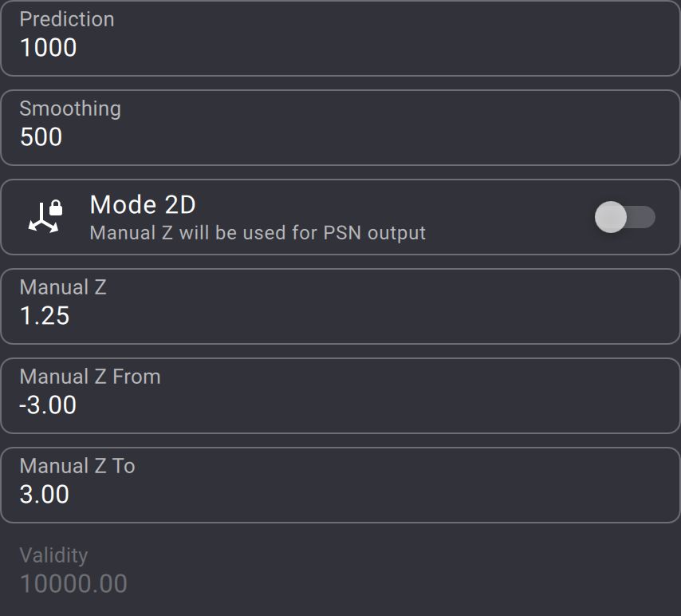The height and width of the screenshot is (616, 681).
Task: Click the Manual Z To label text
Action: coord(77,466)
